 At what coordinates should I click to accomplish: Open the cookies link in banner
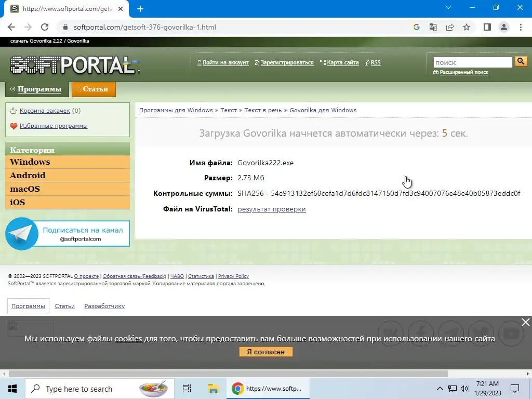click(x=128, y=339)
